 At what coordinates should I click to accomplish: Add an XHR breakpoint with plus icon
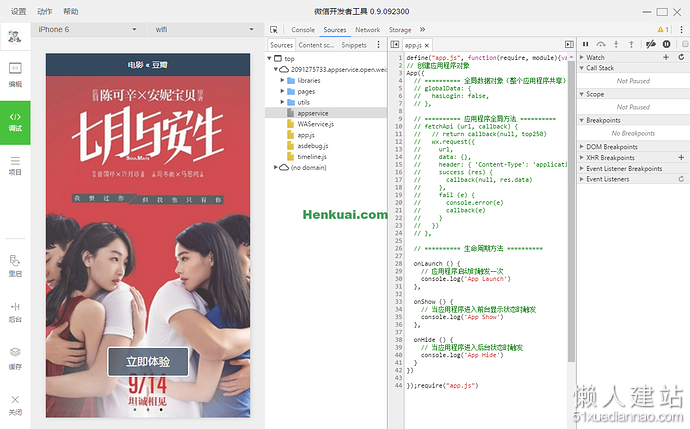(681, 158)
